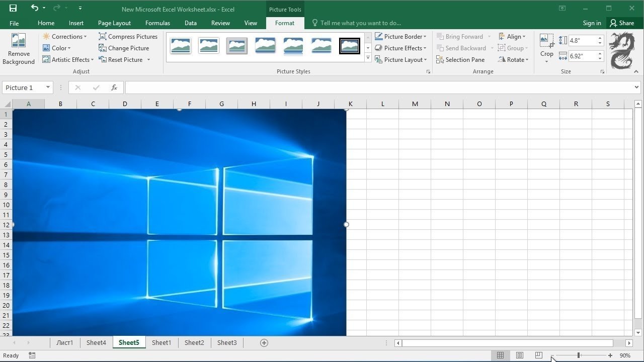644x362 pixels.
Task: Apply the black double-frame picture style
Action: tap(349, 46)
